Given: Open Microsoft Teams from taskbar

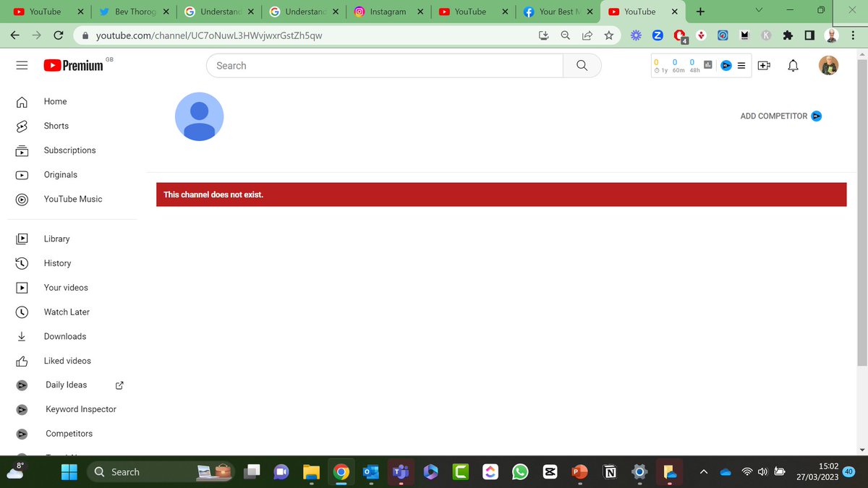Looking at the screenshot, I should (x=399, y=472).
